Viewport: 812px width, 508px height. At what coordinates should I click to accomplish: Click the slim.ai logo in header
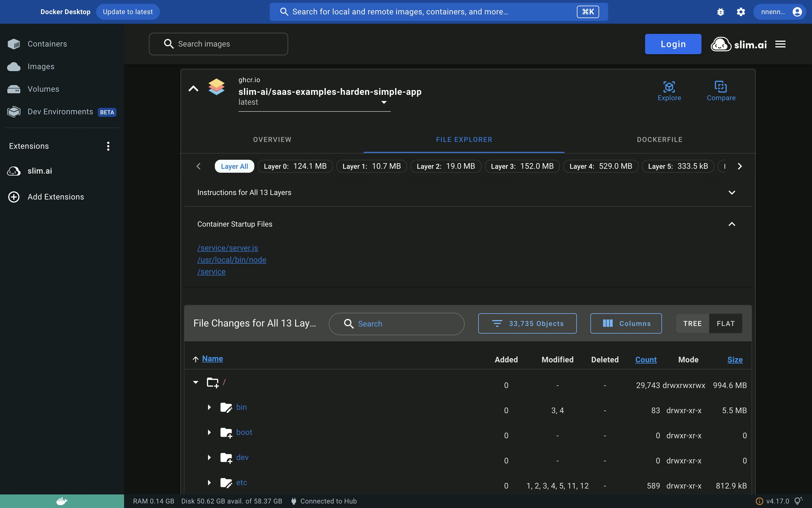click(x=739, y=44)
